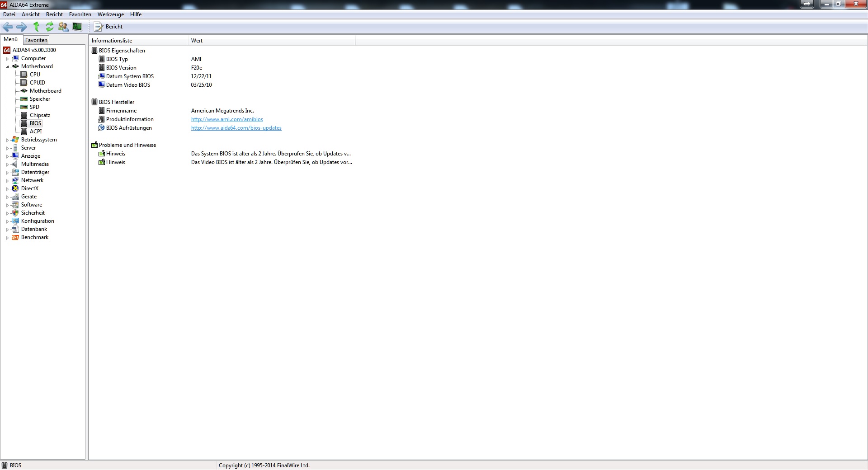Viewport: 868px width, 470px height.
Task: Open the aida64.com/bios-updates link
Action: 236,128
